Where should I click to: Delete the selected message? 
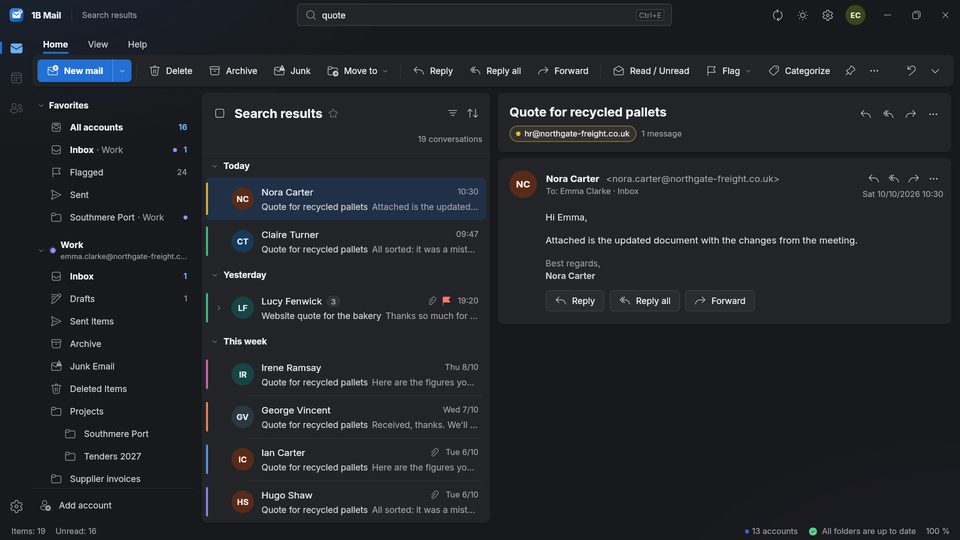[x=171, y=71]
